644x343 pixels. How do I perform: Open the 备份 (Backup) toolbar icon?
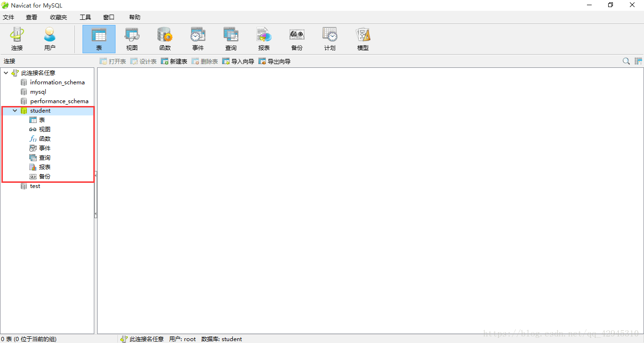tap(297, 39)
